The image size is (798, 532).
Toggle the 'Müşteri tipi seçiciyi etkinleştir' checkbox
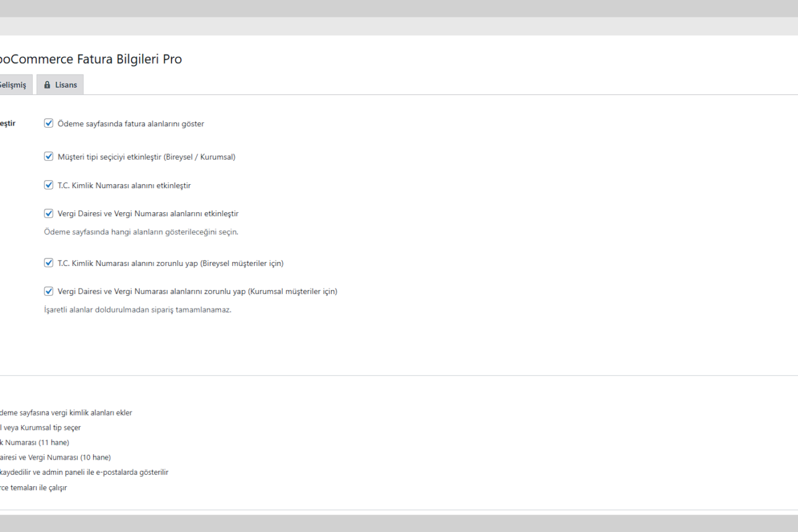point(49,156)
